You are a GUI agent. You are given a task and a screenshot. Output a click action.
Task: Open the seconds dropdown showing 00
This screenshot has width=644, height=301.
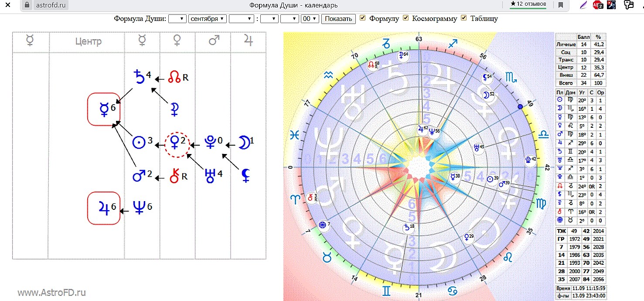[x=310, y=19]
